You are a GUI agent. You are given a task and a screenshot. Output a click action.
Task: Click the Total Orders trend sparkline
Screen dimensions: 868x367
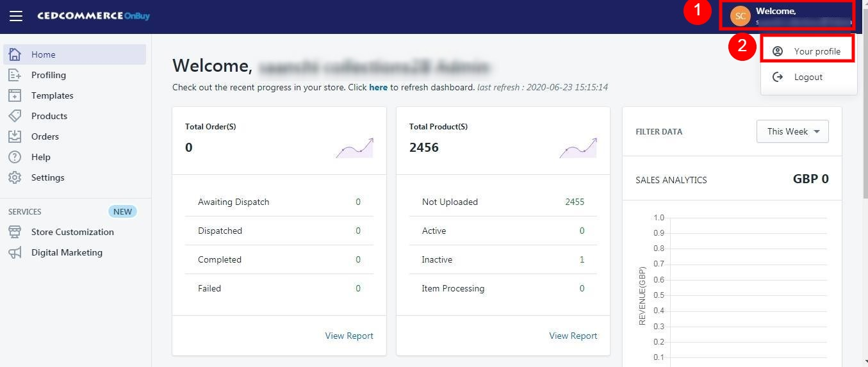(x=354, y=148)
